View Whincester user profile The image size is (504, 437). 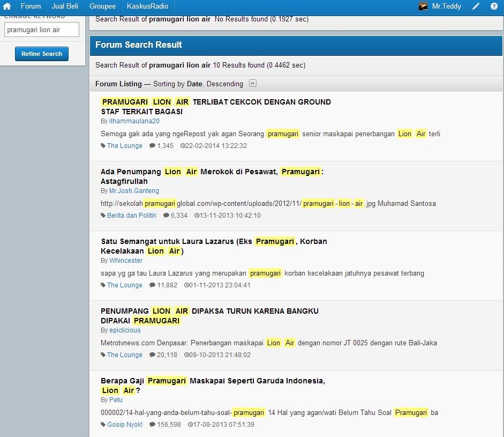(126, 261)
